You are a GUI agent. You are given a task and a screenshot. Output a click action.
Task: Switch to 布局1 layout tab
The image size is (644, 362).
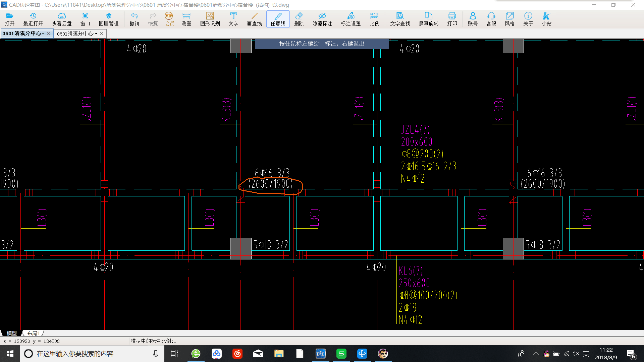click(x=34, y=333)
